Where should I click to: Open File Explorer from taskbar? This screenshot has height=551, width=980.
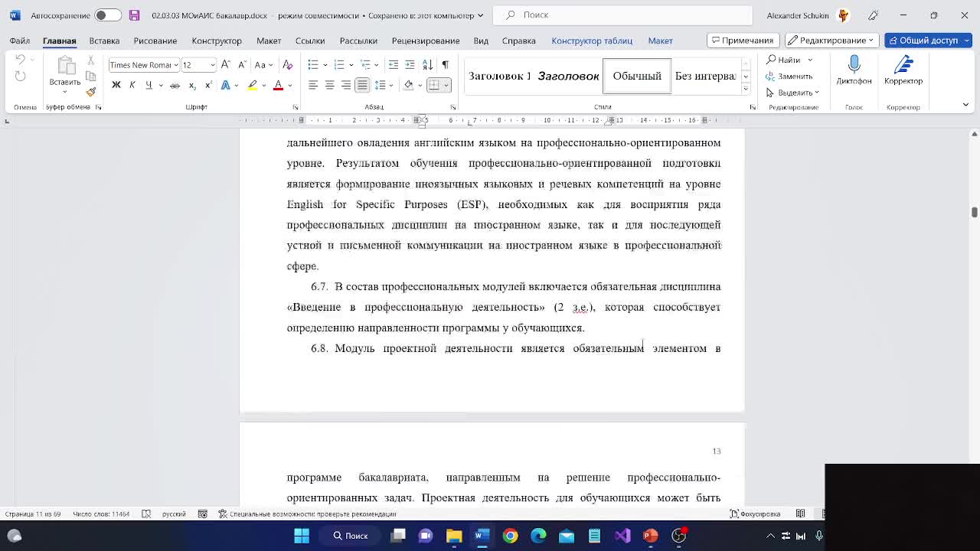pyautogui.click(x=454, y=536)
